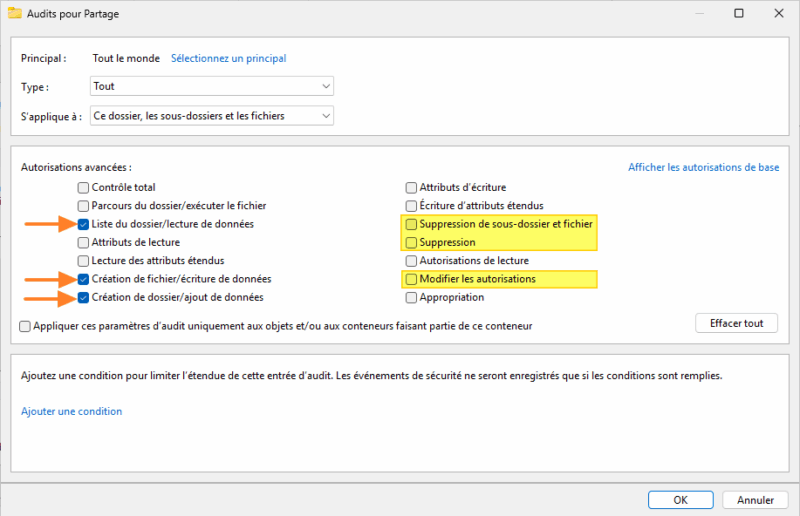Uncheck Création de dossier/ajout de données
800x516 pixels.
pyautogui.click(x=84, y=297)
